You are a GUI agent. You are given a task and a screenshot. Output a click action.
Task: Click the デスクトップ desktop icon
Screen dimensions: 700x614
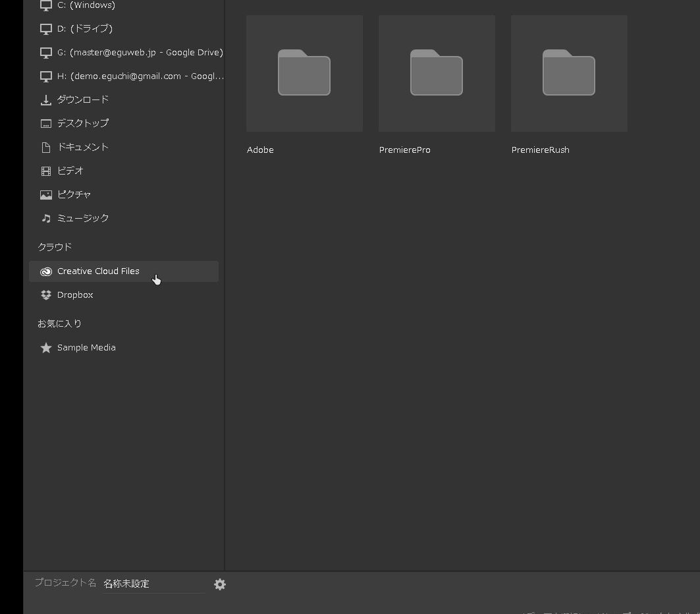click(x=46, y=124)
